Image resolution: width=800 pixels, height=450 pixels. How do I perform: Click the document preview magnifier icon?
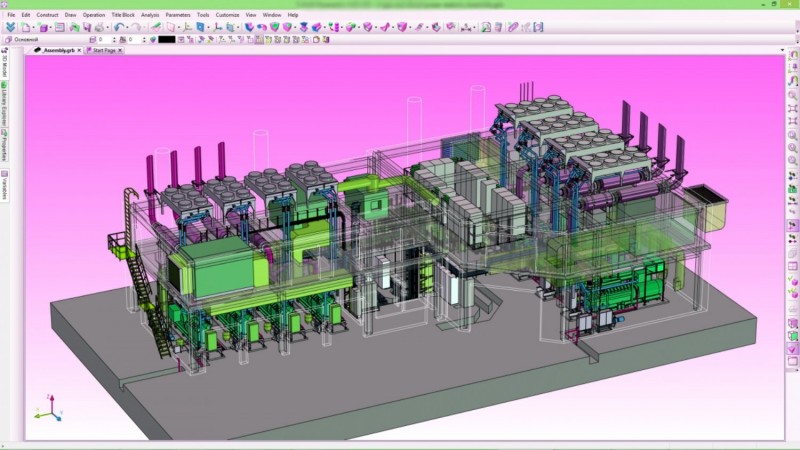click(486, 27)
